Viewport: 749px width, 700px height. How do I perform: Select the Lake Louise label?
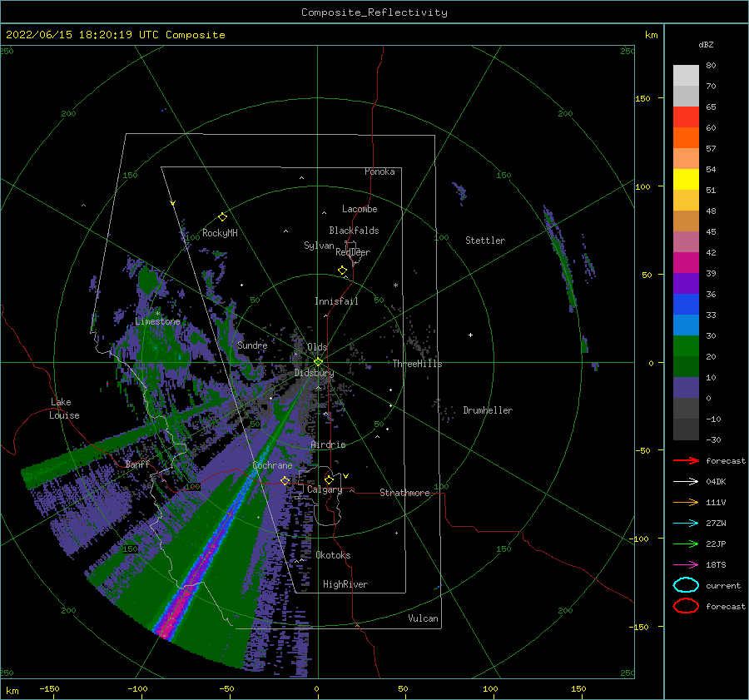click(64, 409)
